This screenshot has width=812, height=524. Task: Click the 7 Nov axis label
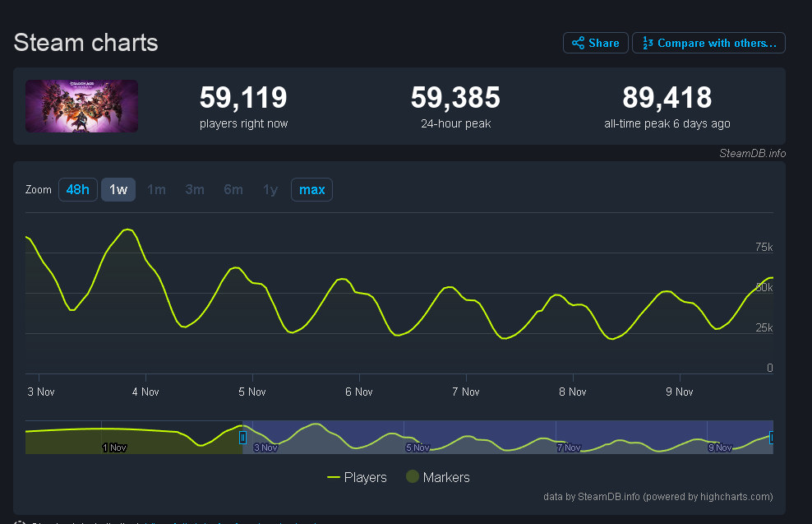(x=465, y=392)
